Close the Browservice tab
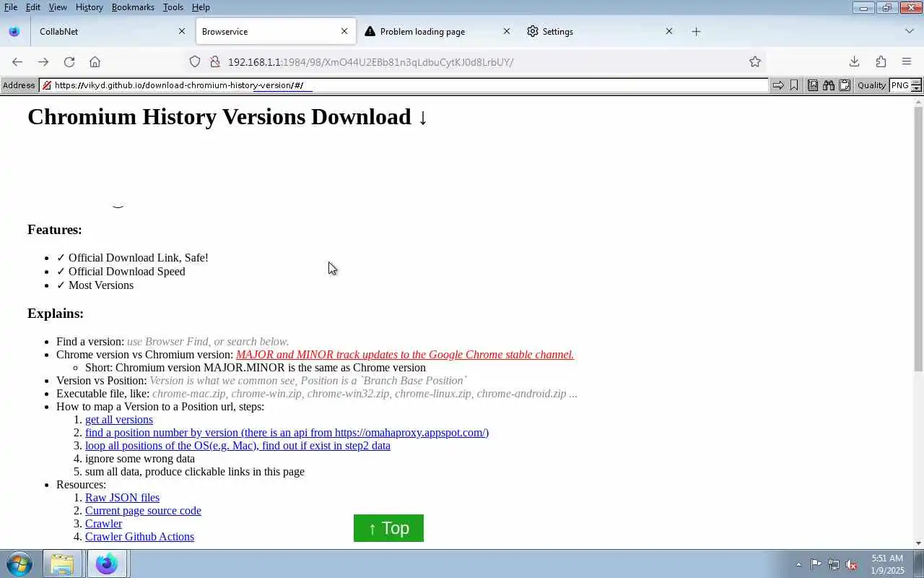This screenshot has width=924, height=578. tap(344, 32)
